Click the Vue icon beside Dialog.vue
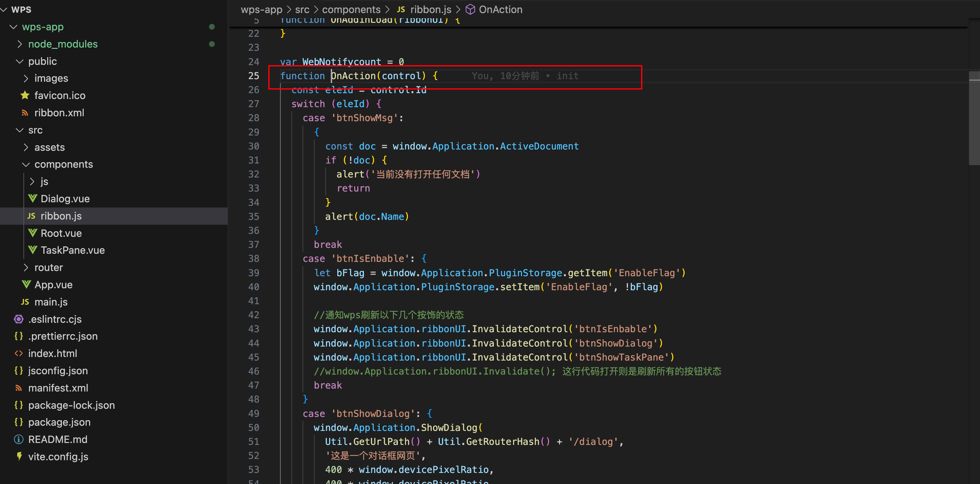The width and height of the screenshot is (980, 484). click(33, 199)
